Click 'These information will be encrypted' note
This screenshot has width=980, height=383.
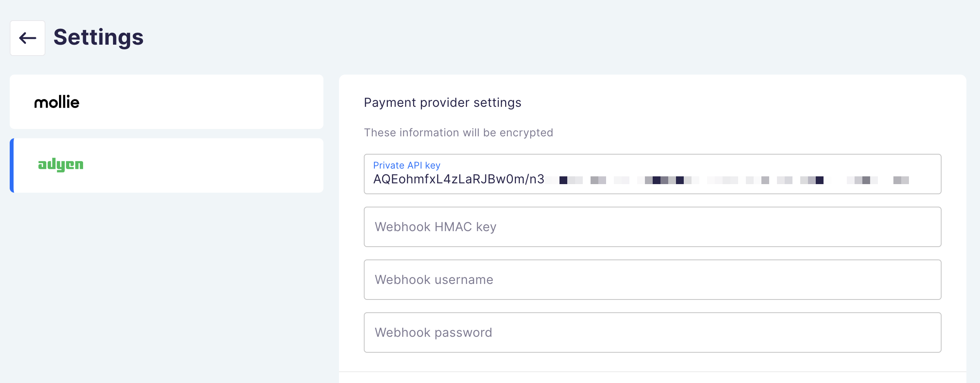pos(459,133)
